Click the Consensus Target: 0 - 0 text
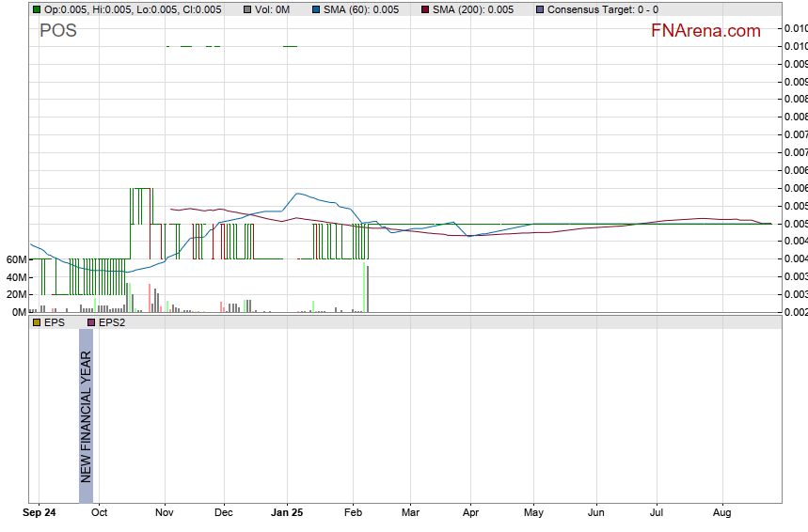This screenshot has height=532, width=808. tap(603, 9)
